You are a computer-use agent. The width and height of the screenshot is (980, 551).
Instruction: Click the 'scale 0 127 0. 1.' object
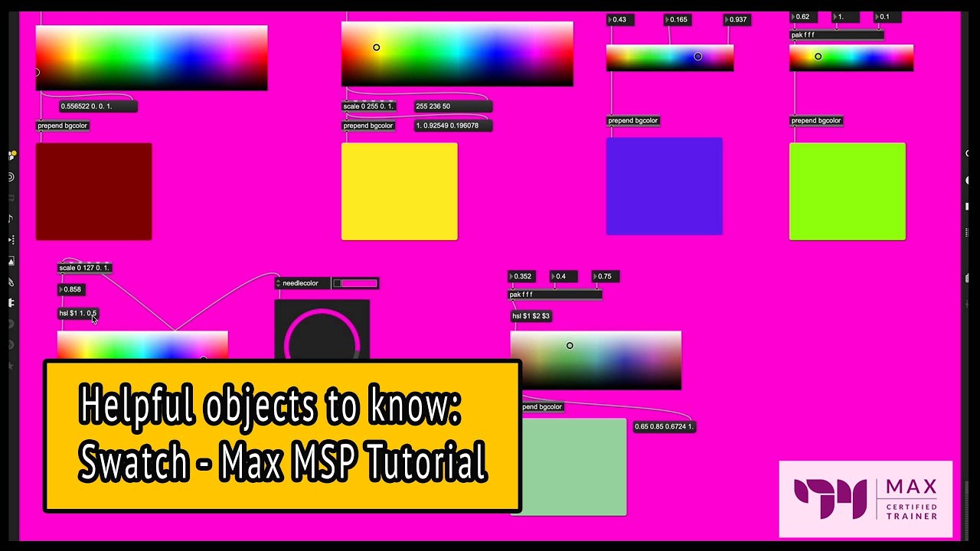coord(85,268)
